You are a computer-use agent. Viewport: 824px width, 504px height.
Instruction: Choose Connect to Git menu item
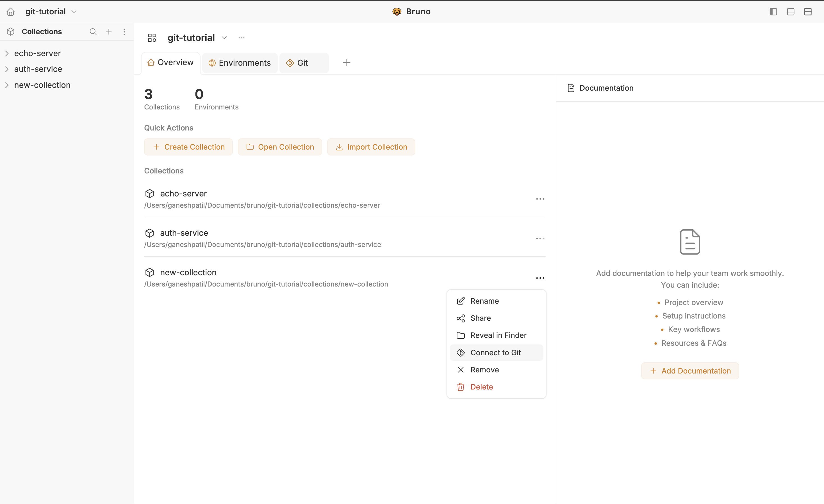coord(496,352)
